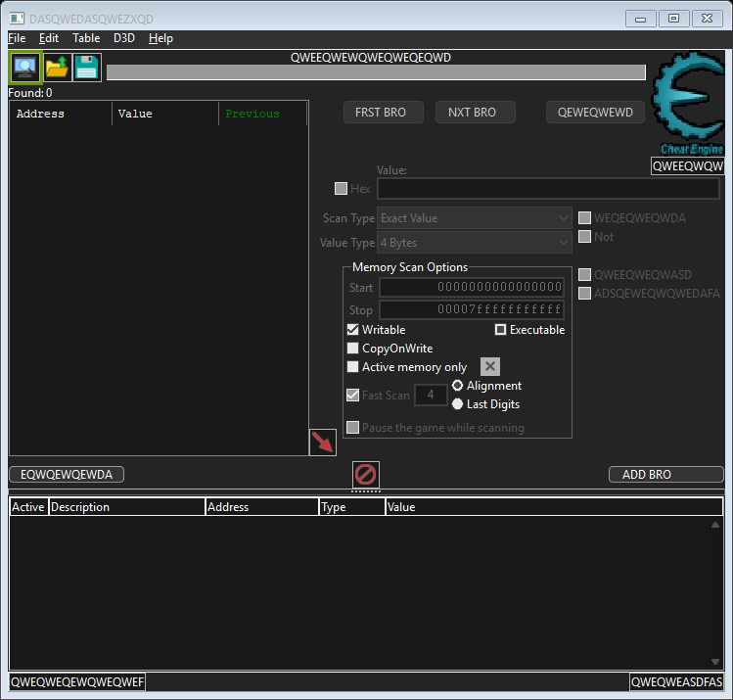Close the window
This screenshot has height=700, width=733.
(x=708, y=19)
